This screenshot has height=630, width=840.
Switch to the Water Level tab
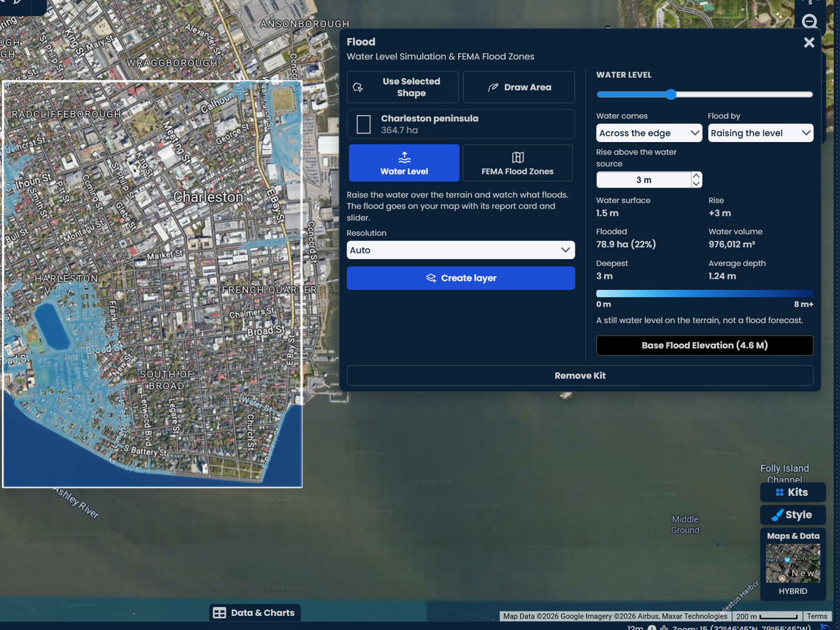tap(404, 163)
